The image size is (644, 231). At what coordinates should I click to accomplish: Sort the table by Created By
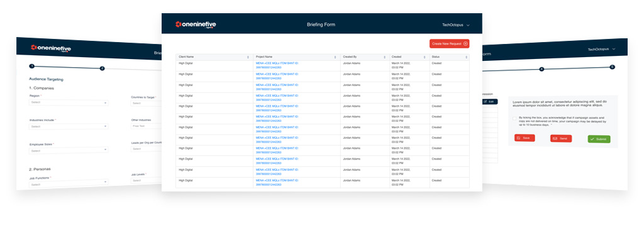(x=384, y=57)
